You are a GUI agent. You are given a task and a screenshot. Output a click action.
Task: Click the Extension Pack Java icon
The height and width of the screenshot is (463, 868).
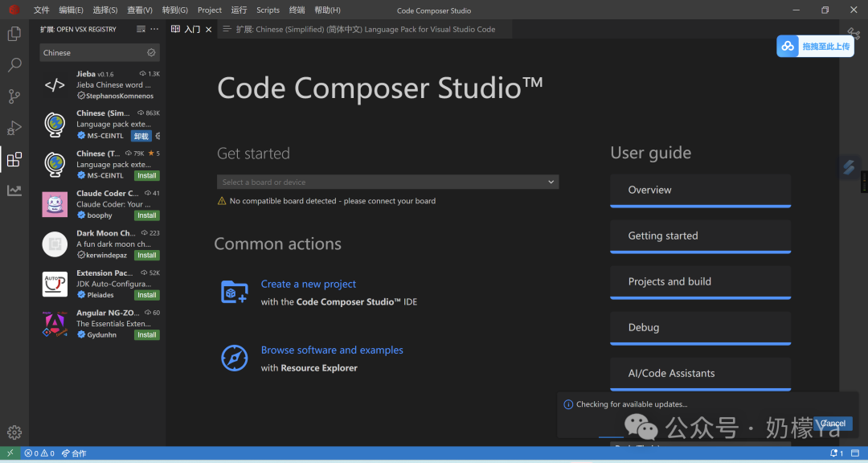tap(55, 284)
